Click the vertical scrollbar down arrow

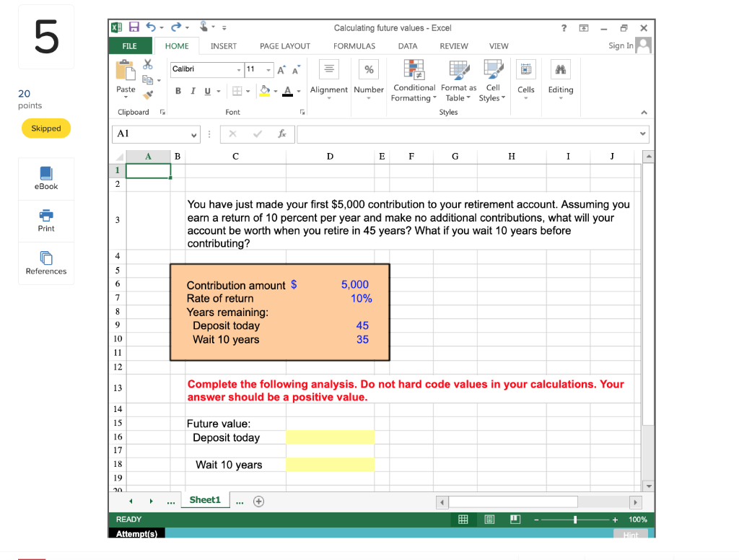coord(649,486)
